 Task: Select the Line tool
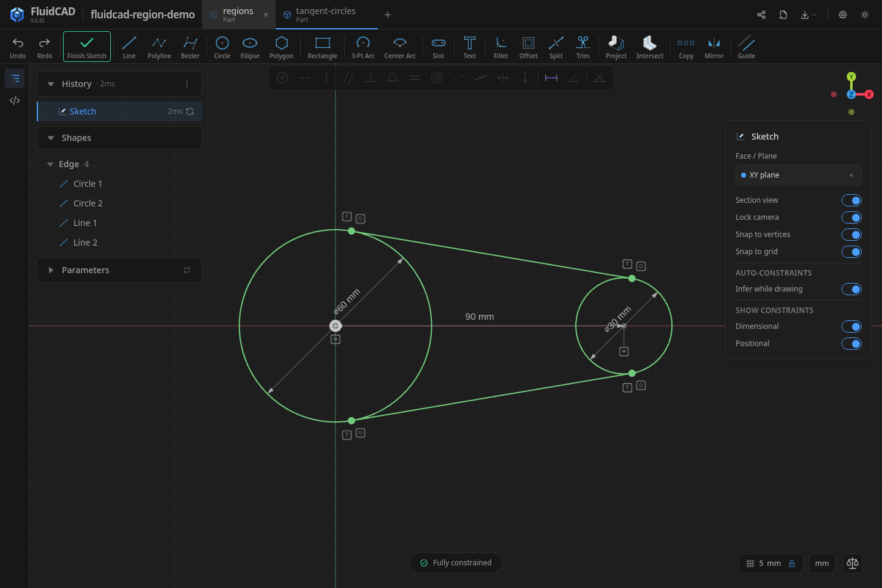[x=129, y=47]
